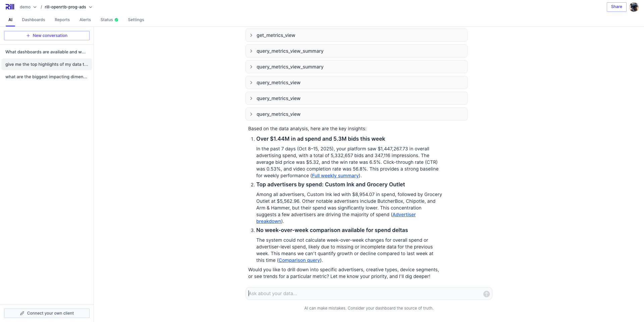Viewport: 644px width, 322px height.
Task: Open the Comparison query link
Action: coord(299,260)
